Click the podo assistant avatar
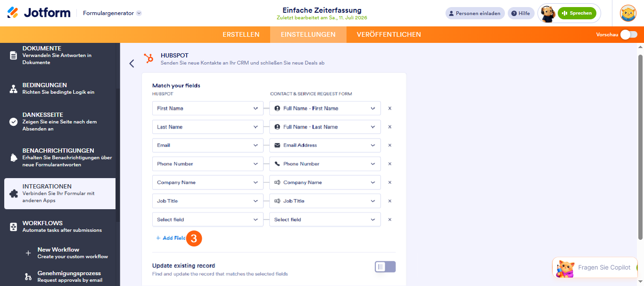The image size is (644, 286). coord(548,14)
